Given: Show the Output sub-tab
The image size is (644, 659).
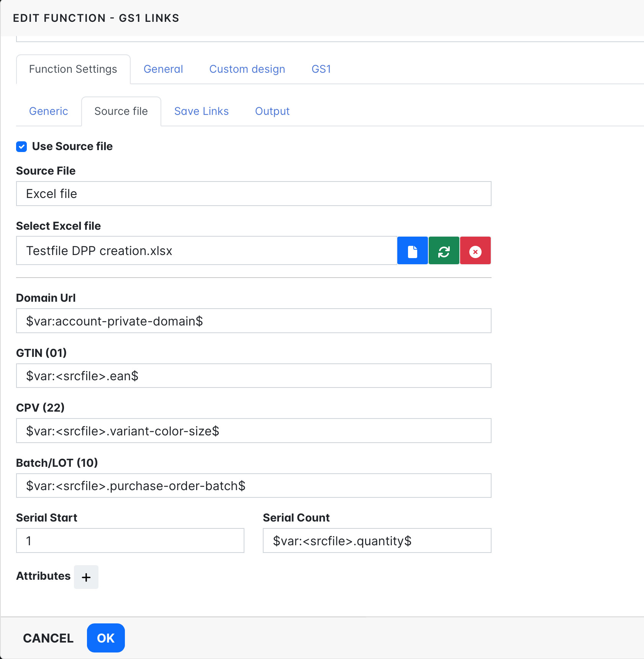Looking at the screenshot, I should pyautogui.click(x=272, y=111).
